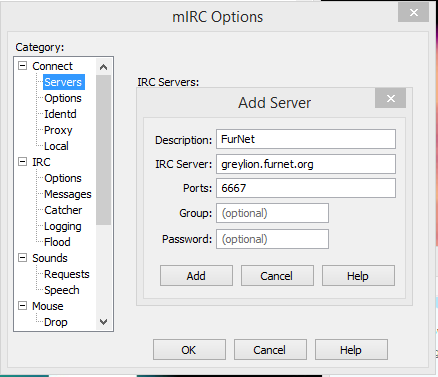Open Options under the IRC category

tap(63, 178)
